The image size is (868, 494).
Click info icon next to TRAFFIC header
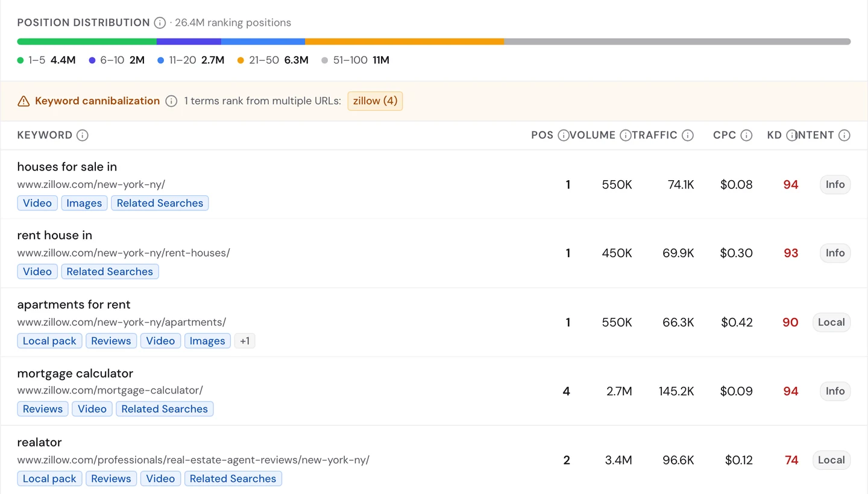pos(688,136)
